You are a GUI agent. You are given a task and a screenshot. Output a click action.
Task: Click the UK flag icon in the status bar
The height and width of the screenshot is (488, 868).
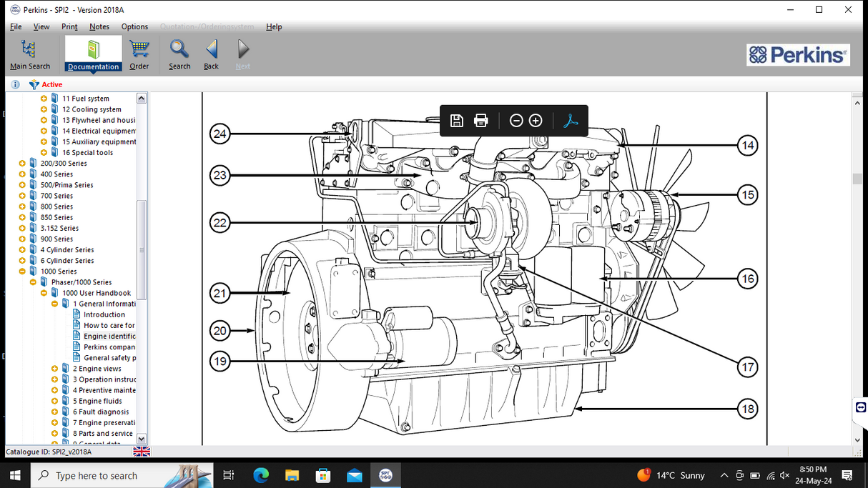click(139, 451)
